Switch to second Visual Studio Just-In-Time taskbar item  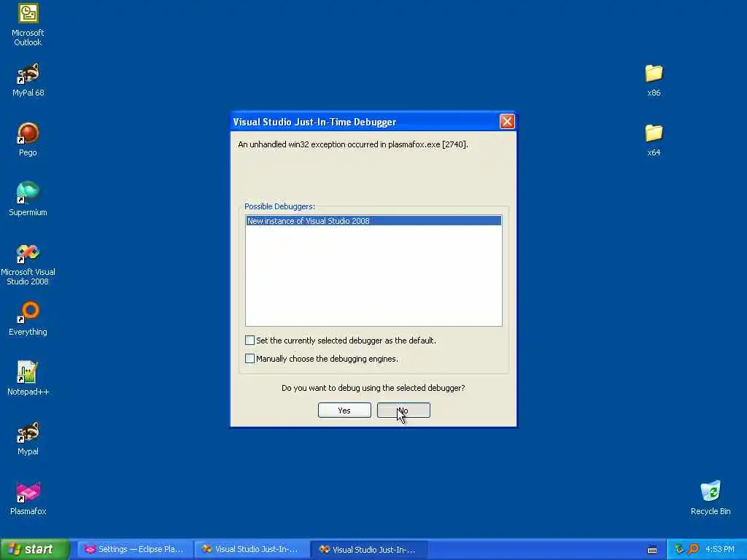coord(368,550)
